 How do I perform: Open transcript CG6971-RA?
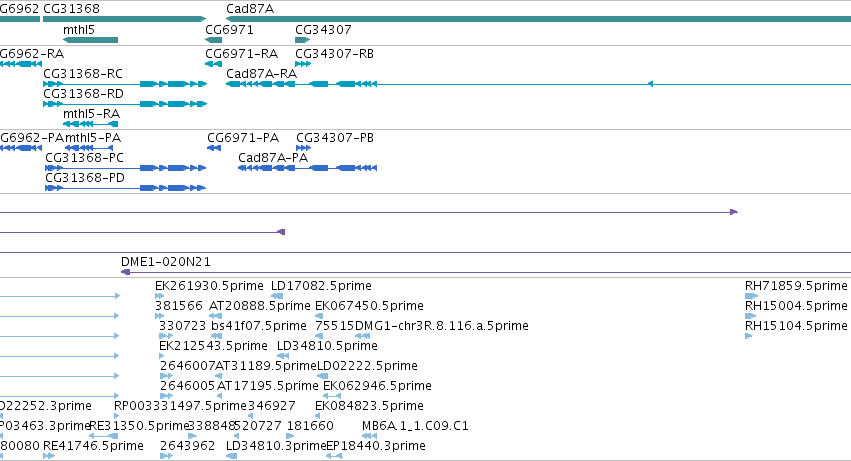point(242,54)
